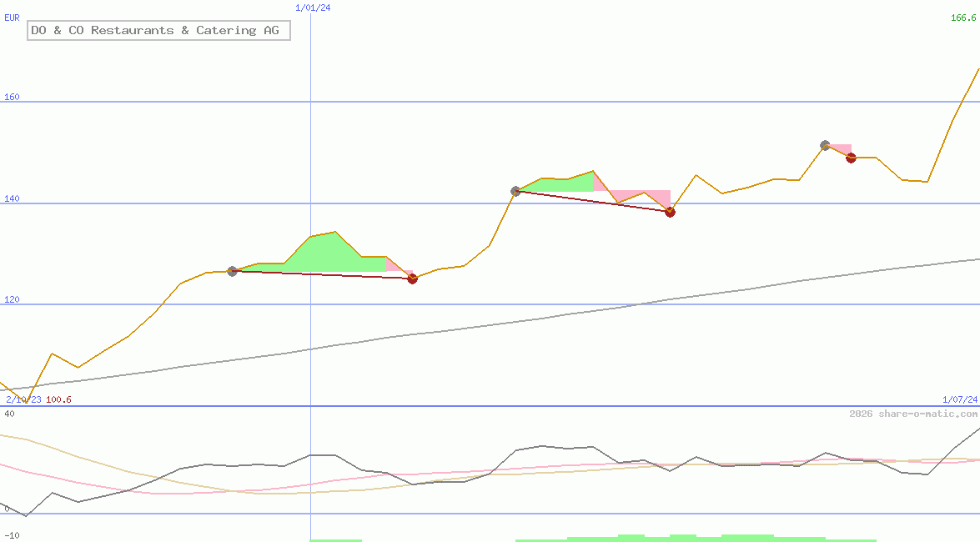
Task: Select the 1/01/24 date label
Action: click(x=313, y=8)
